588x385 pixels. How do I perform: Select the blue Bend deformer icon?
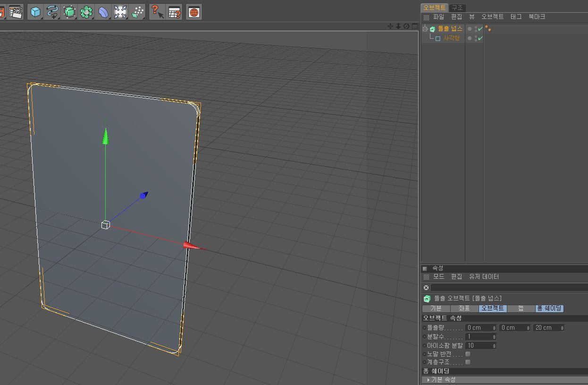coord(103,12)
